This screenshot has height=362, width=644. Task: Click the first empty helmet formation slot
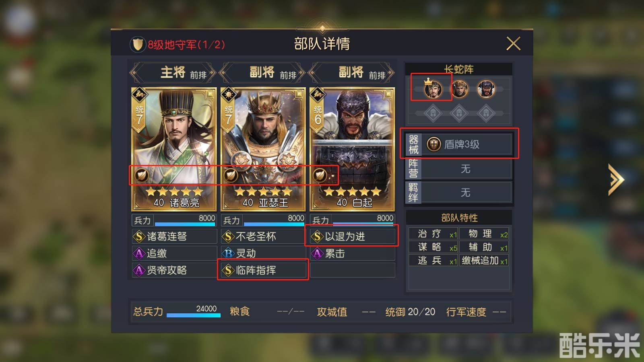coord(433,113)
